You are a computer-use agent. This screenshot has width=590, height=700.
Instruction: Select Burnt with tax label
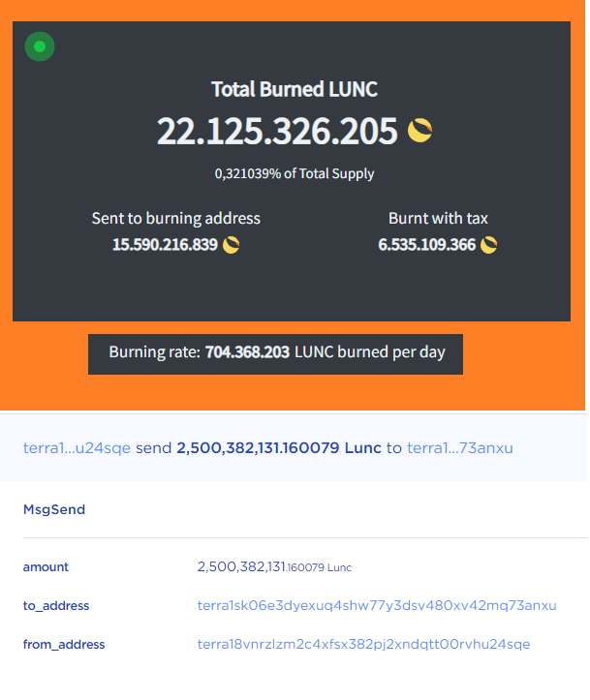point(438,218)
